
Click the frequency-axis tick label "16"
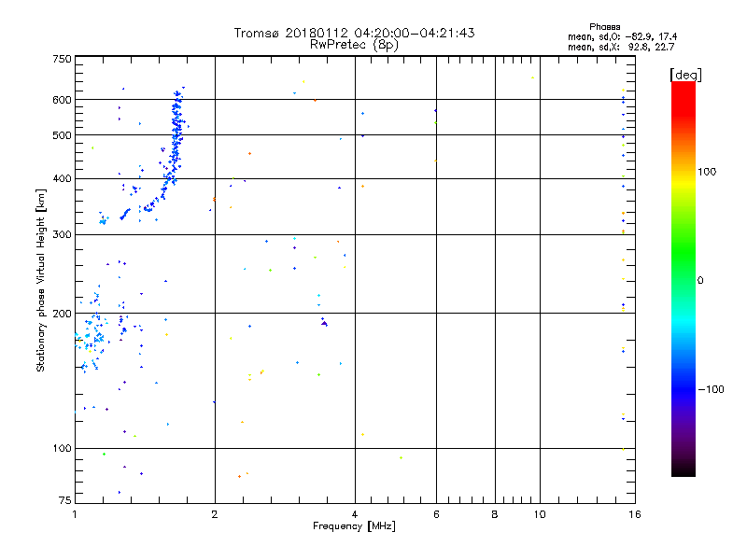635,514
